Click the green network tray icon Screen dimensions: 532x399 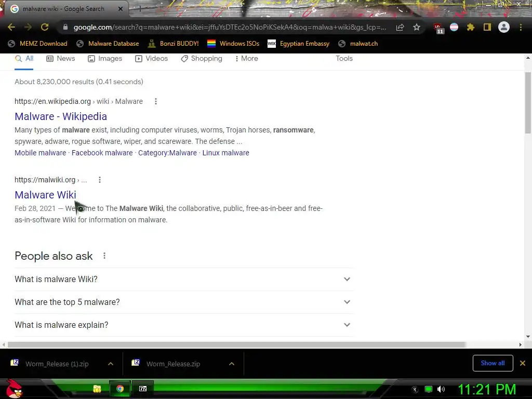429,390
